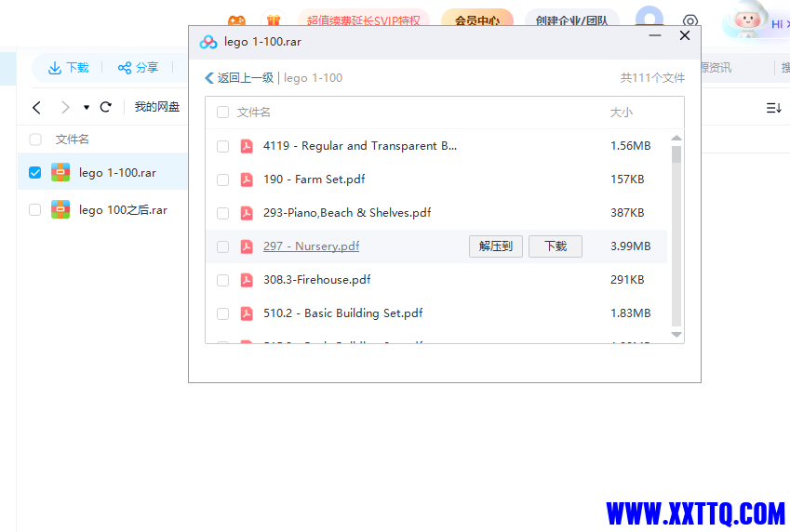Click the Baidu Netdisk logo in dialog title
The height and width of the screenshot is (532, 790).
pos(208,42)
